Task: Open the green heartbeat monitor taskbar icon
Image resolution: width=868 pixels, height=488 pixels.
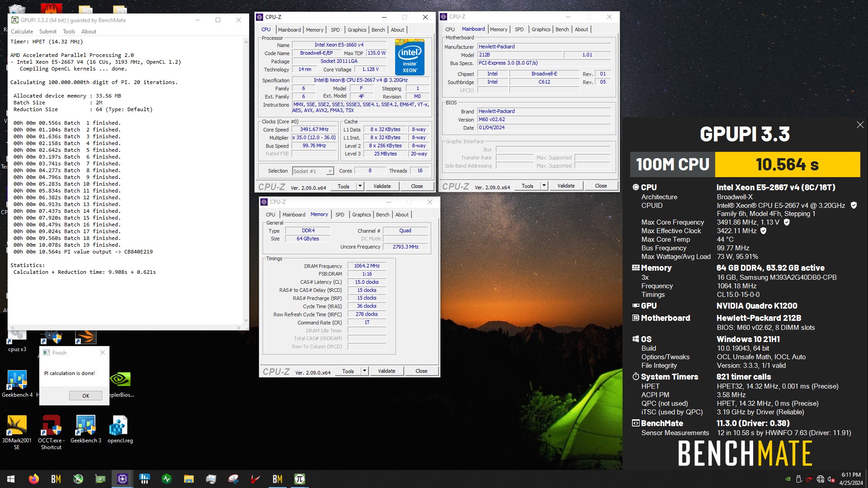Action: click(x=167, y=479)
